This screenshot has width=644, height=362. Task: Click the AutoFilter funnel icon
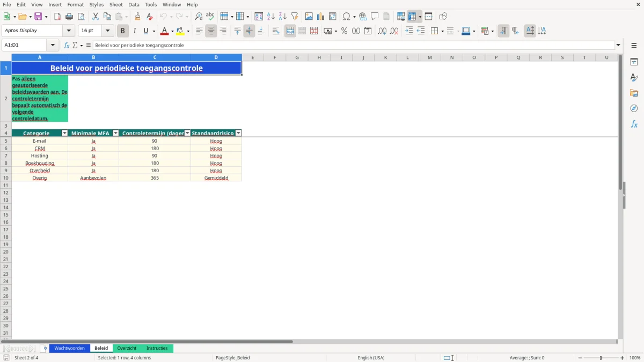pyautogui.click(x=295, y=17)
